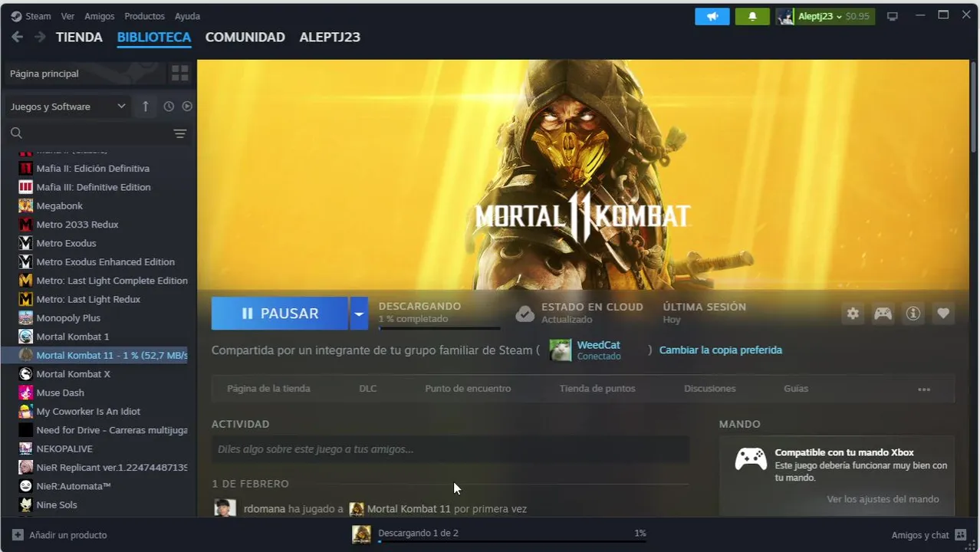Open Ver los ajustes del mando

coord(883,499)
